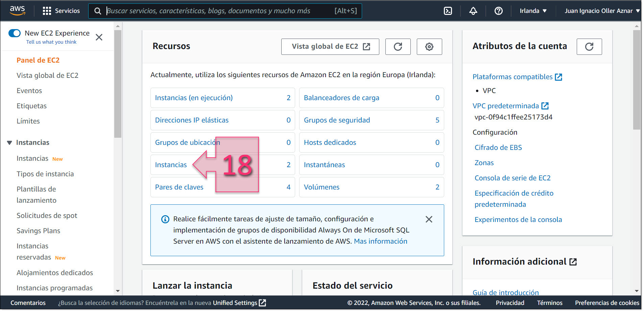This screenshot has height=312, width=644.
Task: Open the Servicios menu
Action: tap(61, 10)
